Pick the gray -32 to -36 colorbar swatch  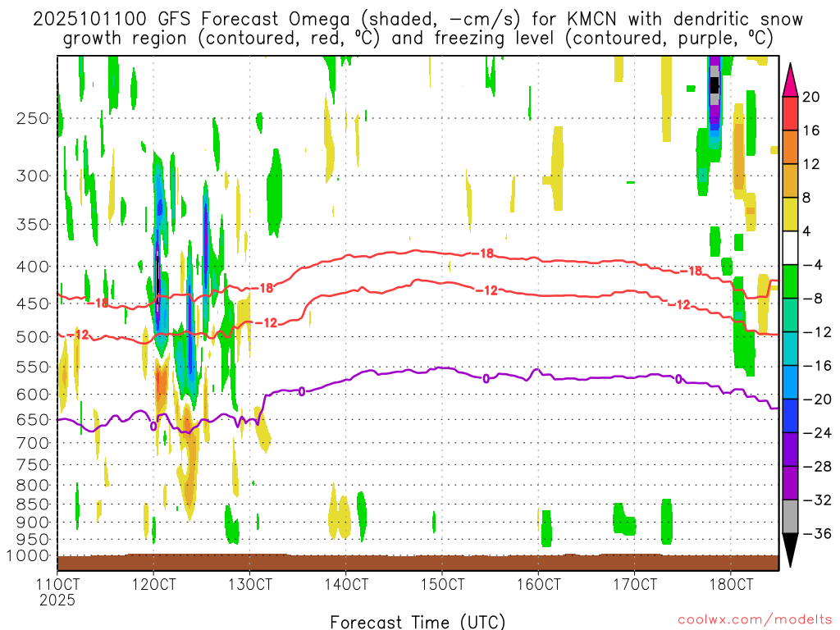790,517
